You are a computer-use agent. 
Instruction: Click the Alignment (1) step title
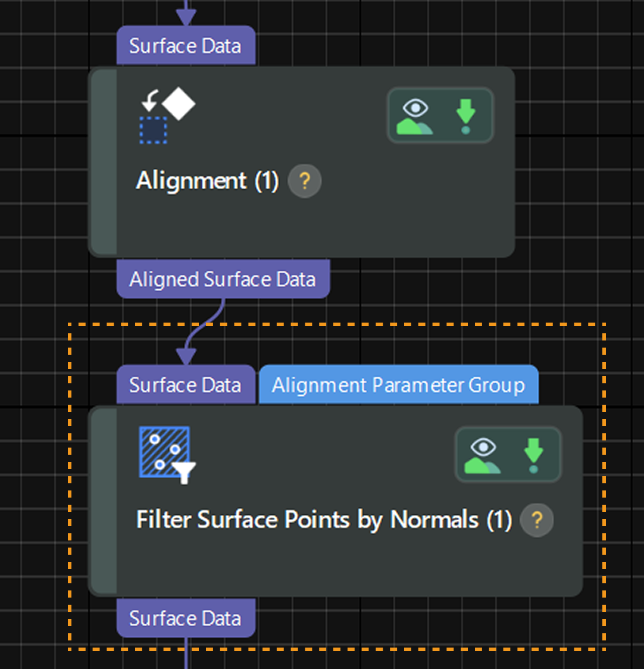click(207, 181)
